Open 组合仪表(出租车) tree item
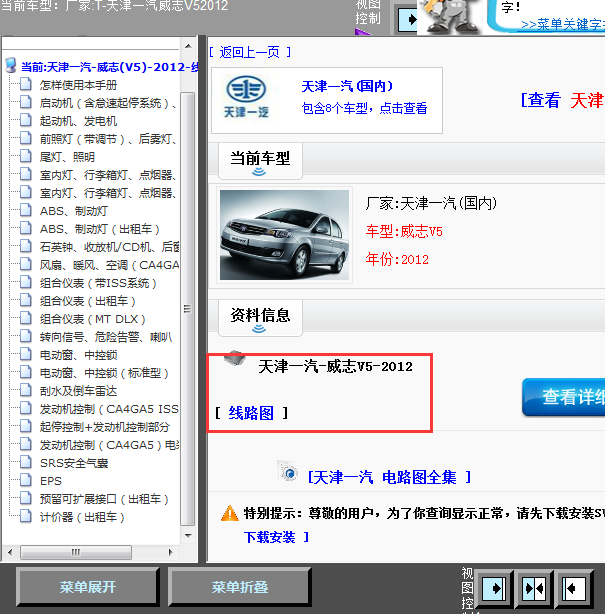Screen dimensions: 605x614 [88, 301]
